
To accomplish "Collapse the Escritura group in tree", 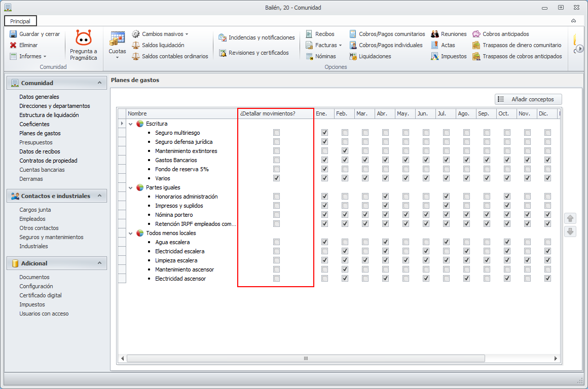I will coord(131,124).
